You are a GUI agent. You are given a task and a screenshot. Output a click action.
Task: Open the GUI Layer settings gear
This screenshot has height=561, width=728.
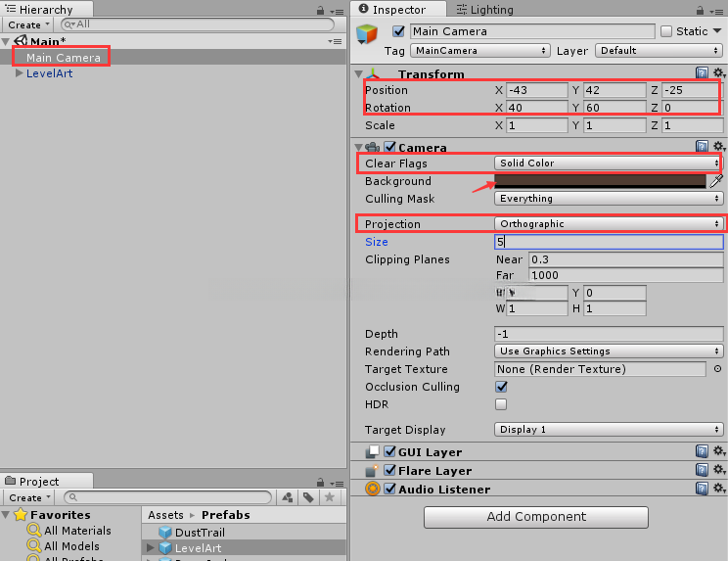[x=719, y=450]
